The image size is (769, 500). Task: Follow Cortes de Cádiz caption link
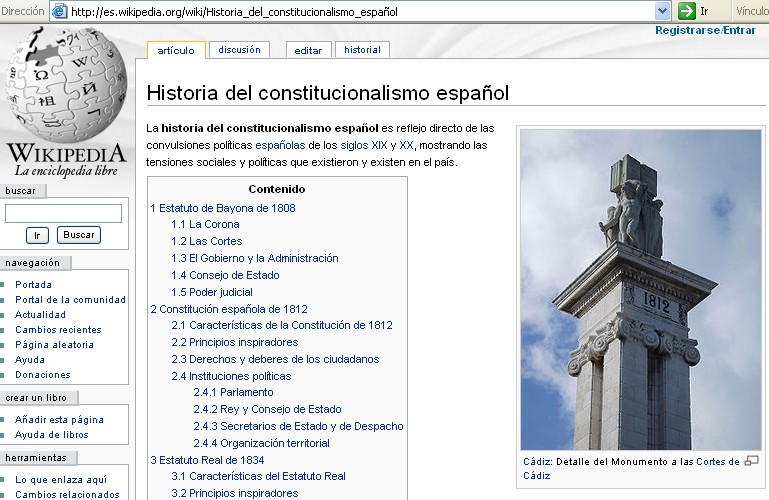pyautogui.click(x=718, y=462)
